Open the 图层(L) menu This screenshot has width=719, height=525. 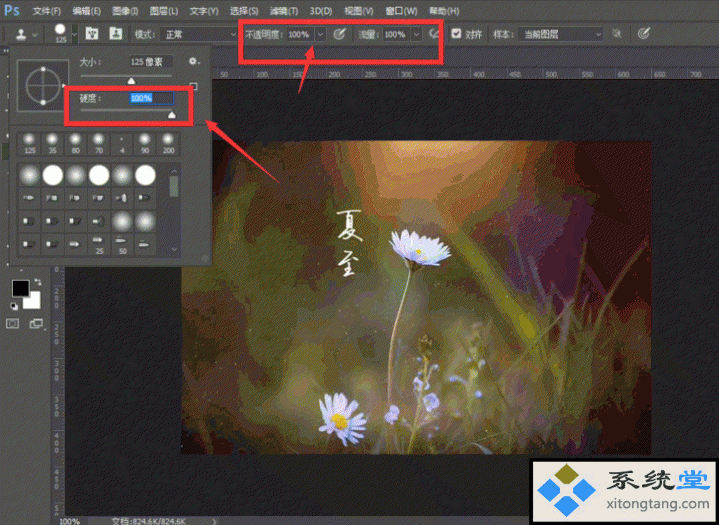[164, 11]
